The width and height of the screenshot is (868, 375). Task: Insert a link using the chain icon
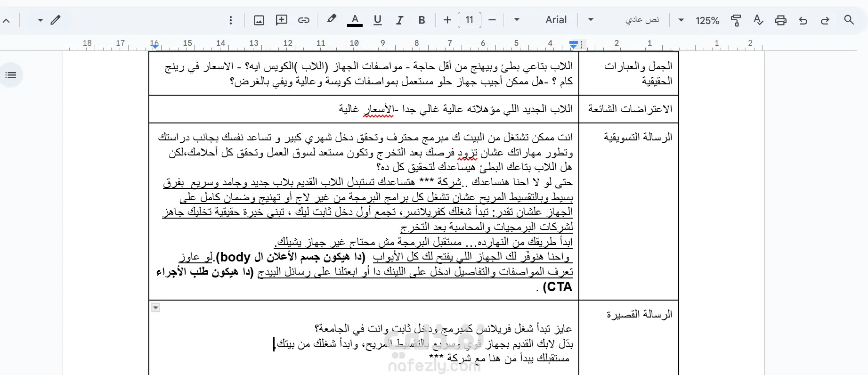tap(304, 20)
